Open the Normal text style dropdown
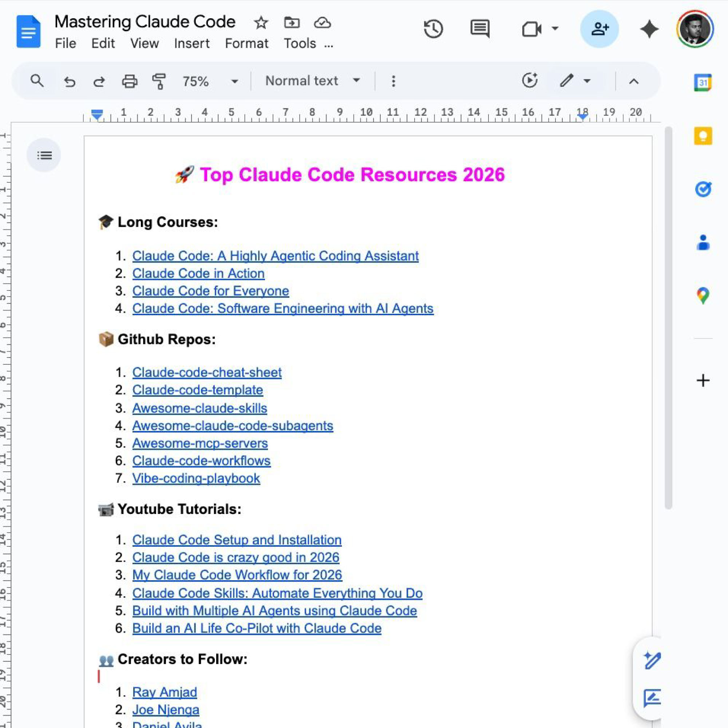 (x=313, y=81)
